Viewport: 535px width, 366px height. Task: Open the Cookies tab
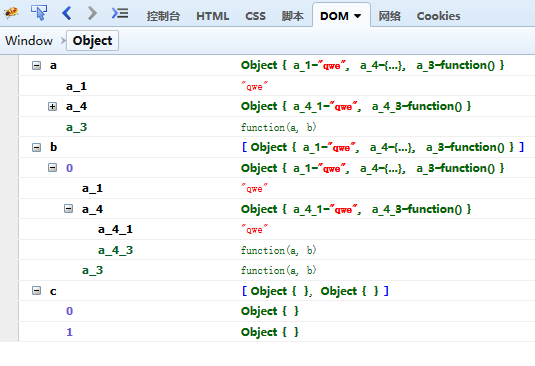[x=438, y=16]
